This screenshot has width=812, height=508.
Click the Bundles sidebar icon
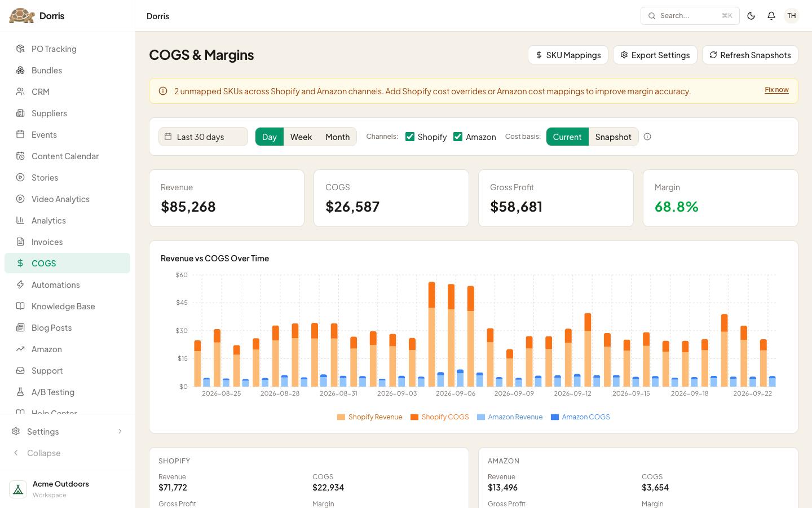tap(20, 70)
